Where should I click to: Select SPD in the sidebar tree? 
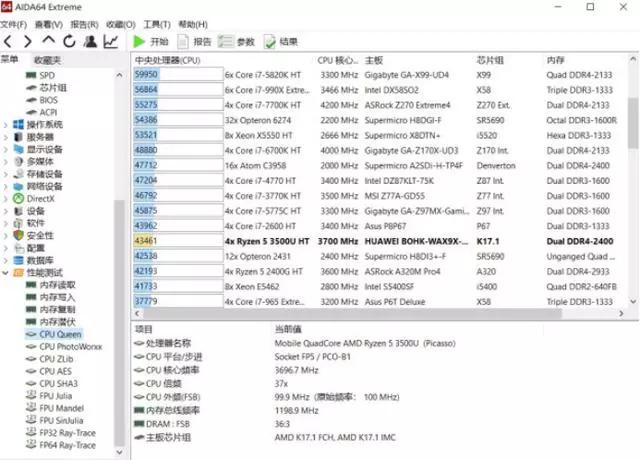coord(40,75)
